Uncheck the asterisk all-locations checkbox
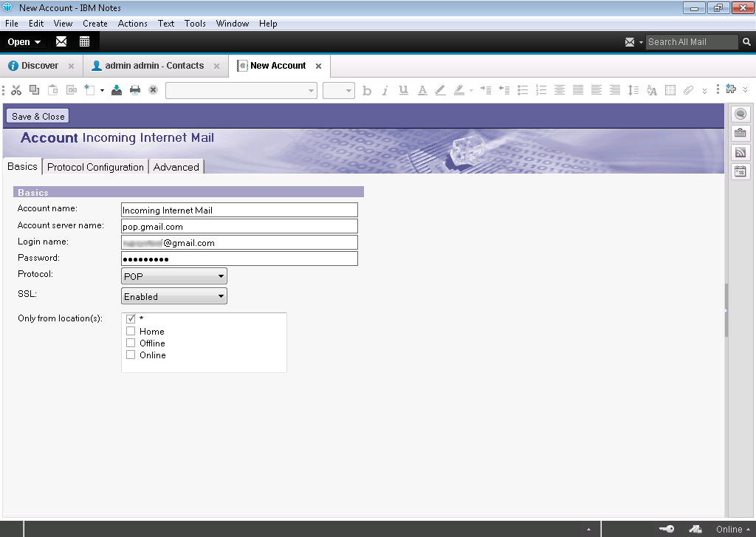This screenshot has height=537, width=756. 131,318
